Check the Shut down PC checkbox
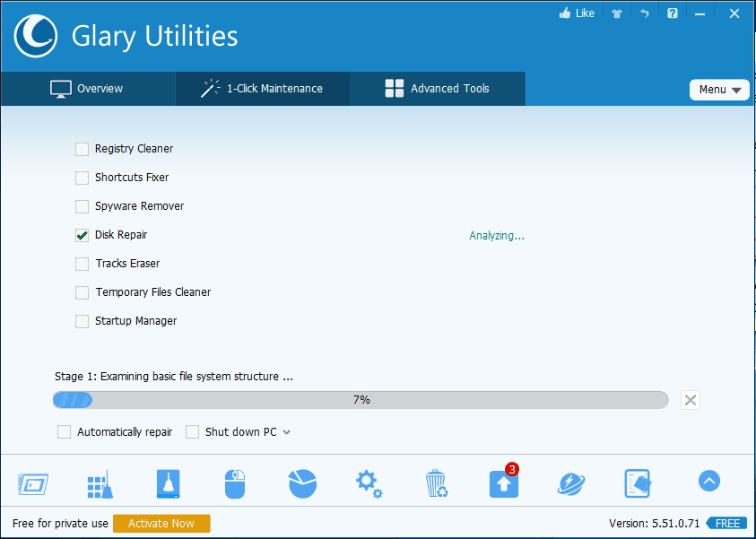756x539 pixels. [x=193, y=431]
